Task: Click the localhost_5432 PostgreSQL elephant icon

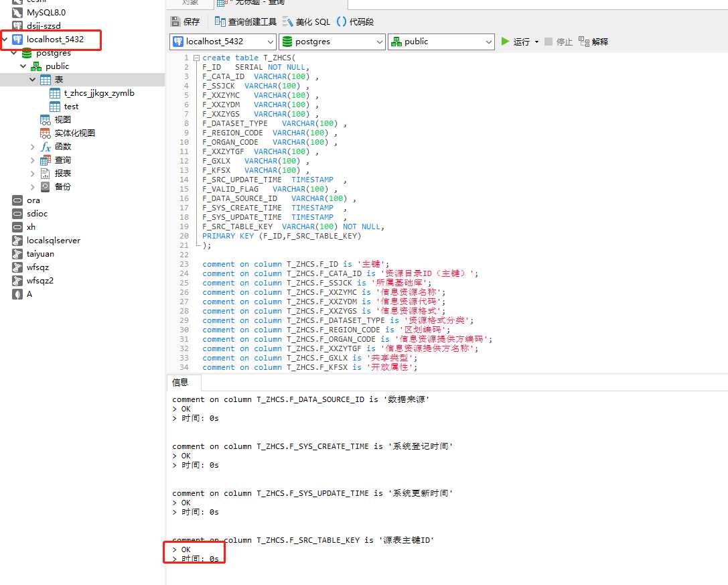Action: (x=17, y=40)
